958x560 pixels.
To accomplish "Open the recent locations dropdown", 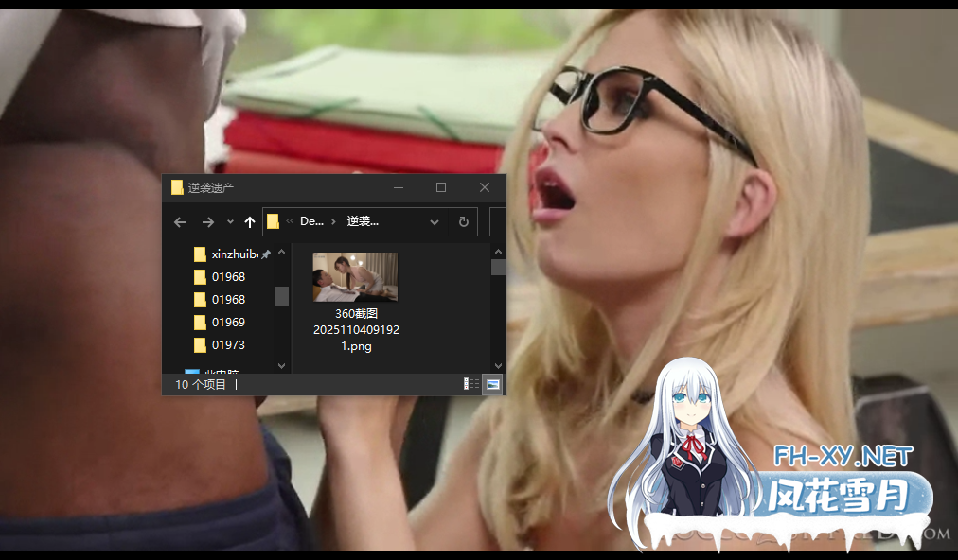I will click(230, 222).
